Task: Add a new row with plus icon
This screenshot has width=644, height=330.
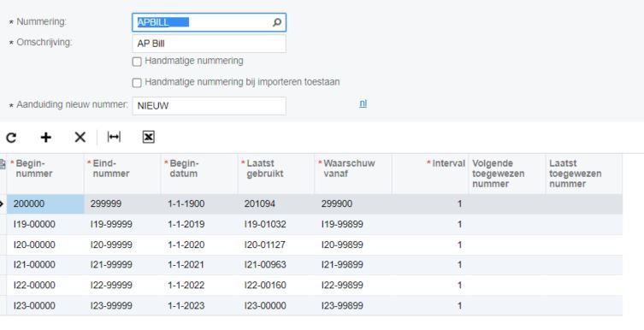Action: (46, 137)
